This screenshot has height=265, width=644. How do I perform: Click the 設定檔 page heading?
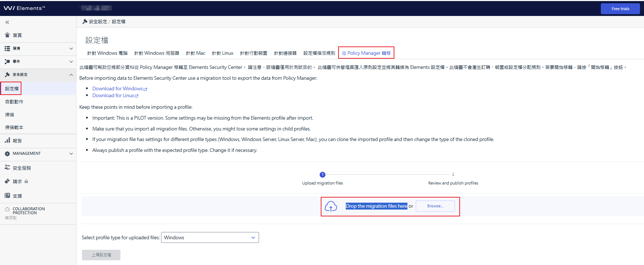97,40
